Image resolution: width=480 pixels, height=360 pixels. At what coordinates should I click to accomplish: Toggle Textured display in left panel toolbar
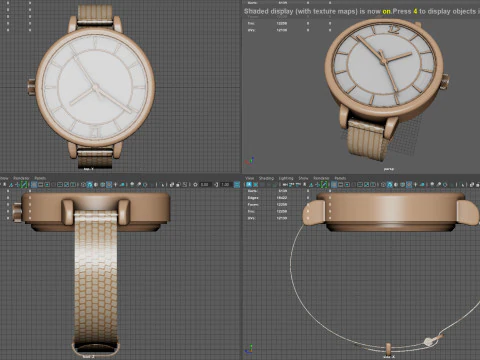[x=109, y=184]
